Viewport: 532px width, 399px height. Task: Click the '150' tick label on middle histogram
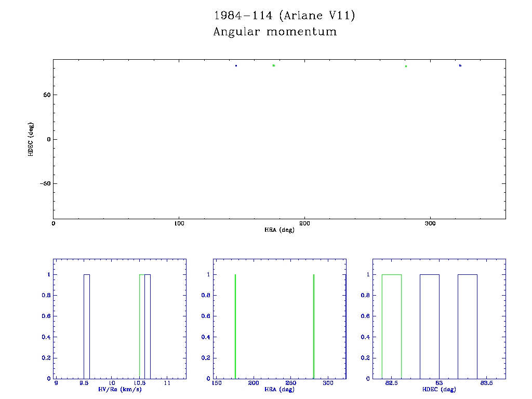pyautogui.click(x=217, y=383)
